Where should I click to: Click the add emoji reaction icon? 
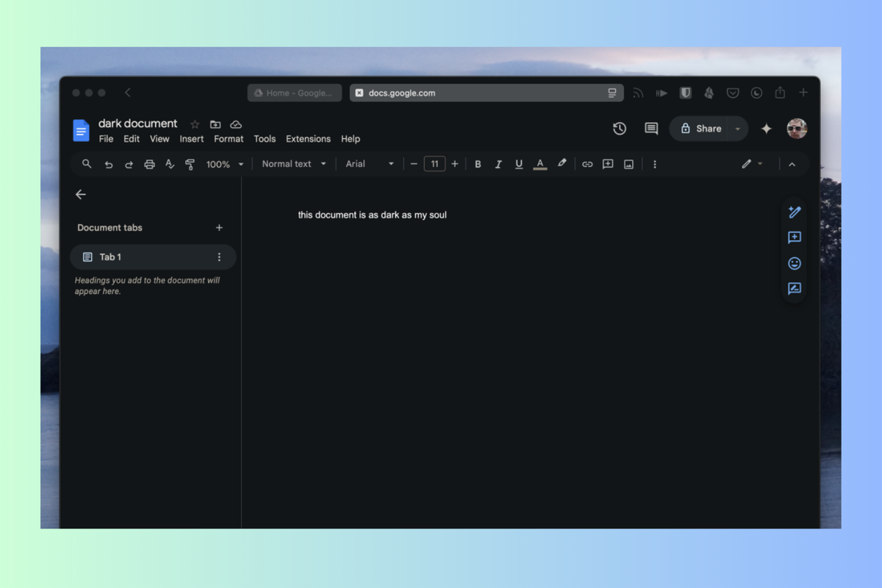[x=795, y=263]
